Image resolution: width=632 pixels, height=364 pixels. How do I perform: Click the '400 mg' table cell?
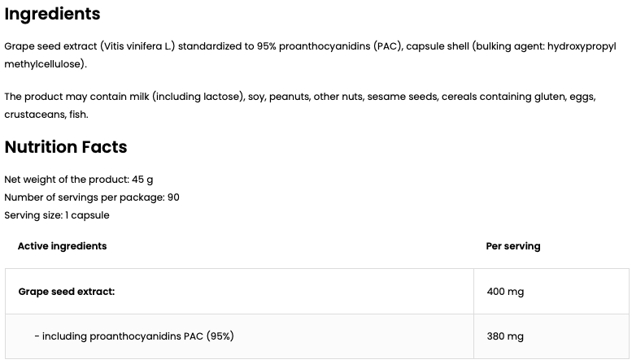tap(505, 291)
